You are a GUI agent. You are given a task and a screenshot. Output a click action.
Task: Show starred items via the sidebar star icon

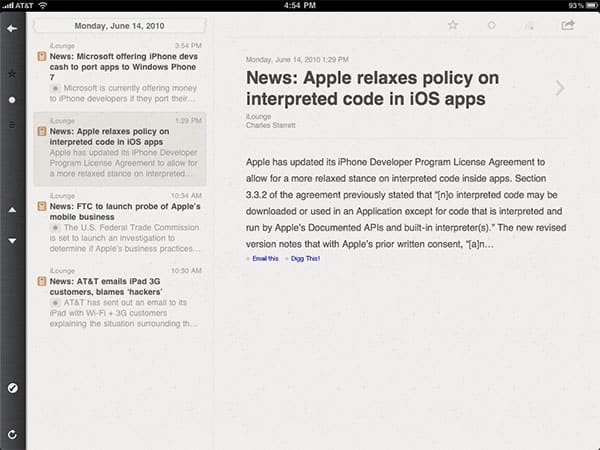[12, 73]
